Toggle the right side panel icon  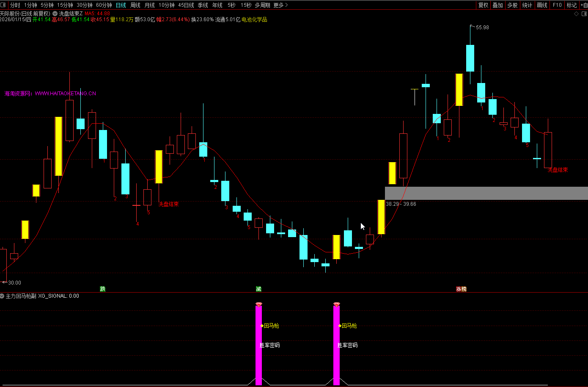tap(584, 14)
